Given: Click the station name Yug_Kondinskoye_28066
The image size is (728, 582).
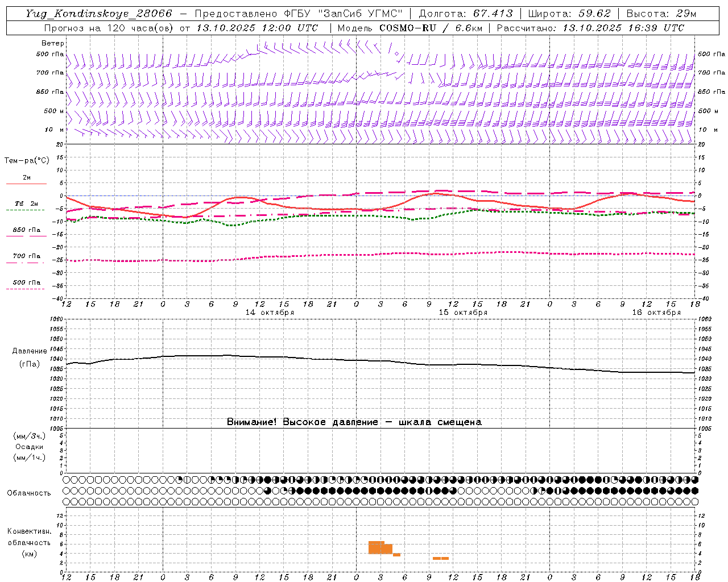Looking at the screenshot, I should coord(98,13).
